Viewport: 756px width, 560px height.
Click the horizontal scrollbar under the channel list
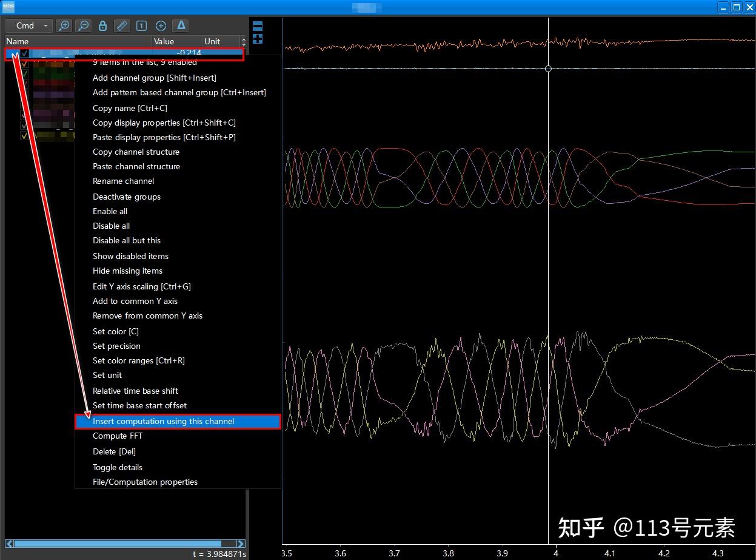tap(118, 544)
